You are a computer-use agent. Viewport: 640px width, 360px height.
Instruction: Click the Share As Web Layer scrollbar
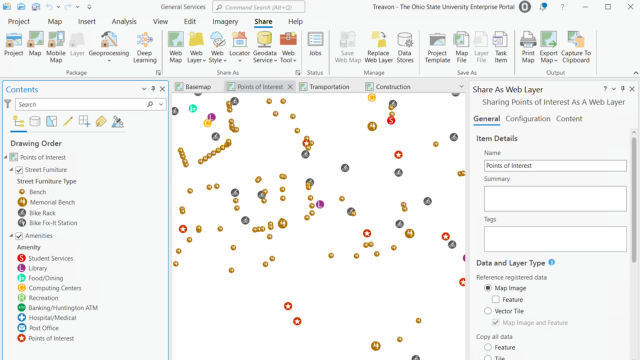(x=633, y=200)
